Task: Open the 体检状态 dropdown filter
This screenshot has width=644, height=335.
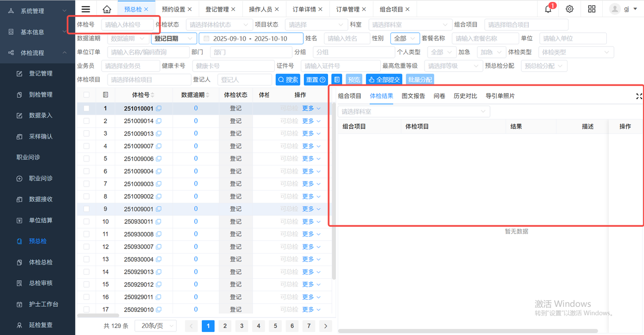Action: 219,25
